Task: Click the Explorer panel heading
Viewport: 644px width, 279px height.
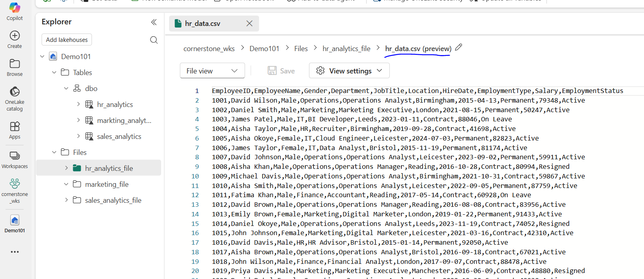Action: 56,22
